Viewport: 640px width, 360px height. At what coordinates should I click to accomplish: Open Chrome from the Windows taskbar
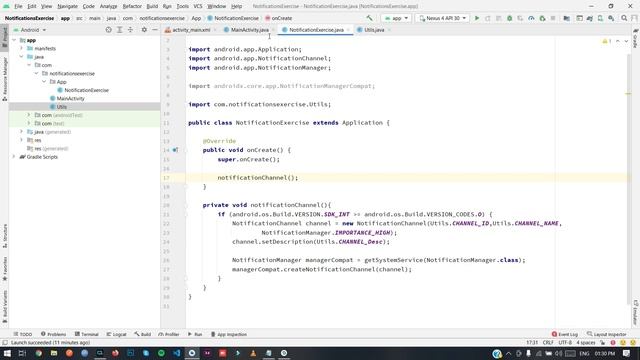coord(38,353)
